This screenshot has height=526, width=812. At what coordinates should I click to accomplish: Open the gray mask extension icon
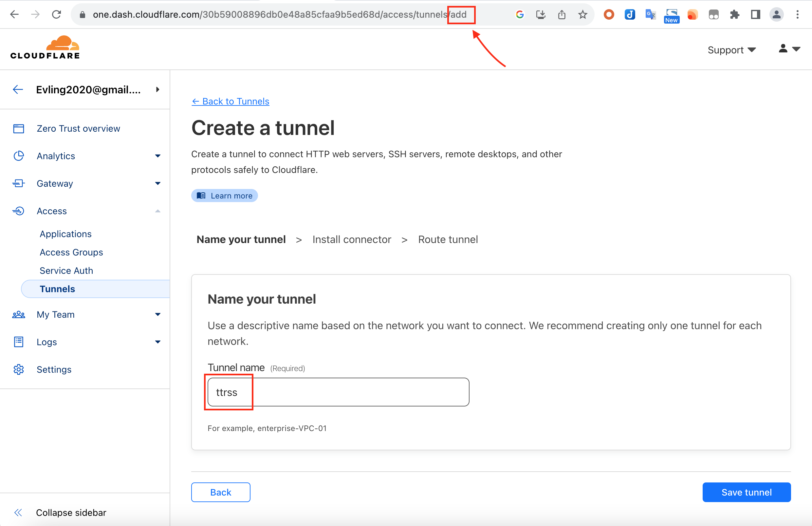pos(713,15)
